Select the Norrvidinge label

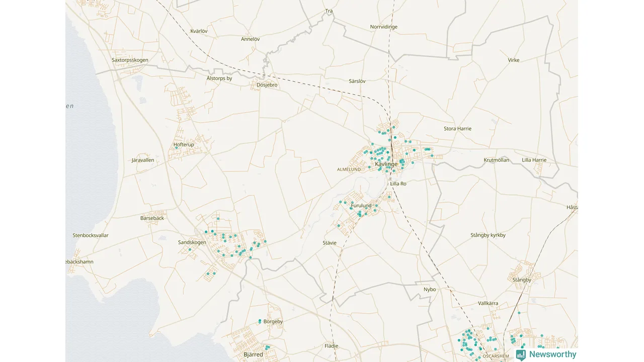coord(384,27)
